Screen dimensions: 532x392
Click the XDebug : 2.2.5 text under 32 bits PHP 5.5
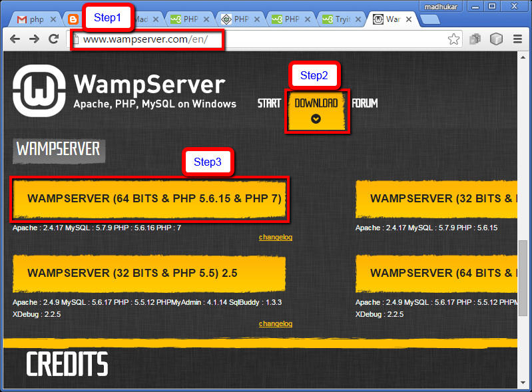[37, 314]
